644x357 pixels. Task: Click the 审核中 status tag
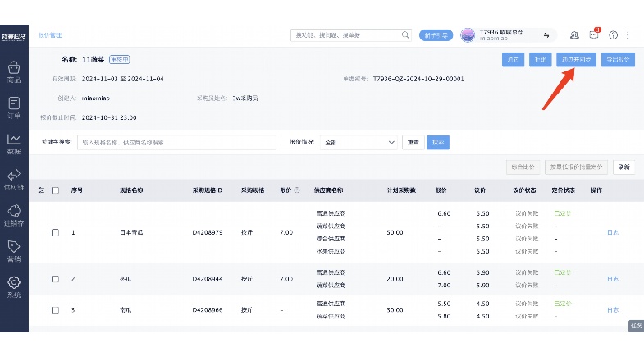point(120,60)
